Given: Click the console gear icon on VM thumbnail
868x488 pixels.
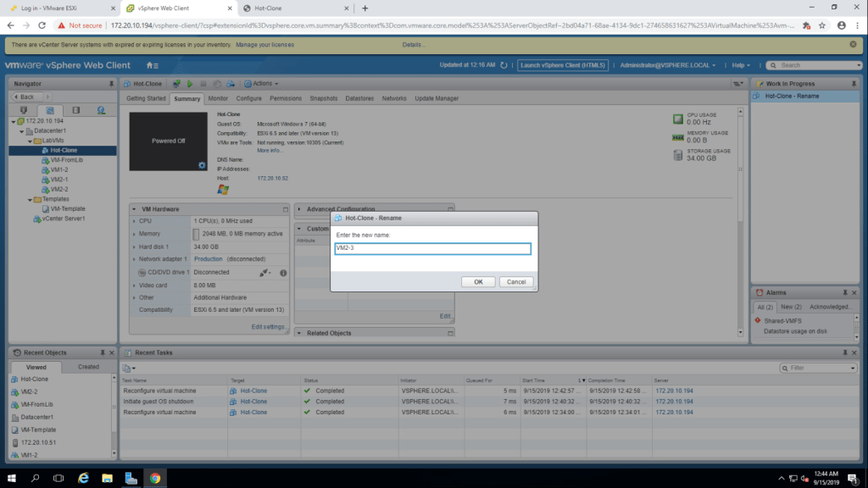Looking at the screenshot, I should pos(202,164).
